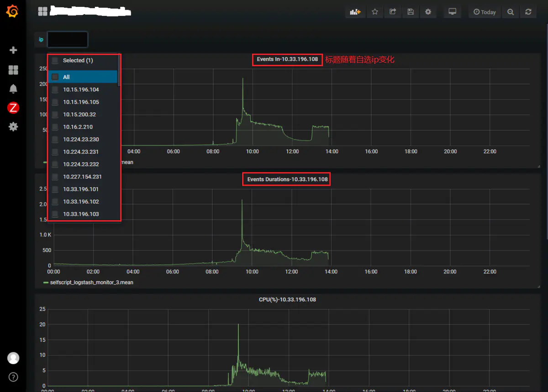Enable TV/kiosk view mode

coord(452,11)
